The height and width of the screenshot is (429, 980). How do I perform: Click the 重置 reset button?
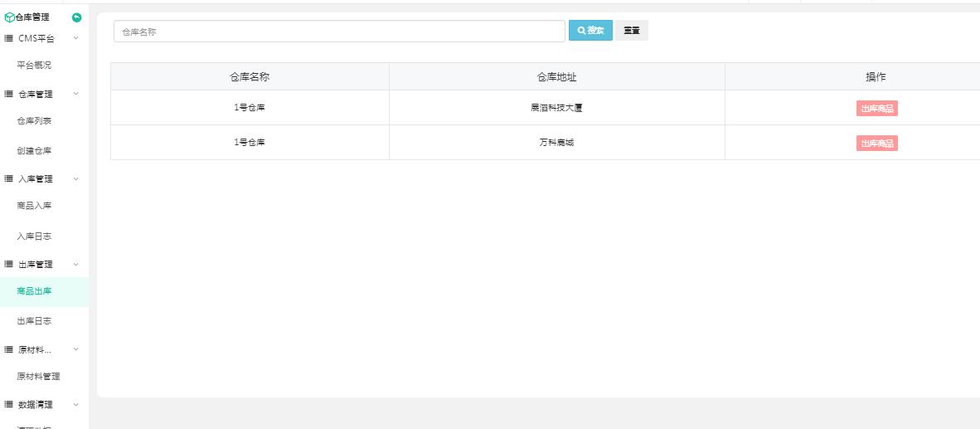[x=632, y=30]
